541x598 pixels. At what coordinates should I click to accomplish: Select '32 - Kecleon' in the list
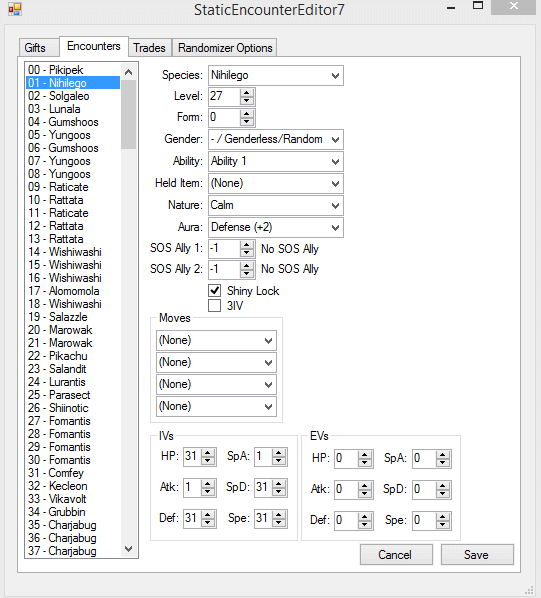click(58, 486)
